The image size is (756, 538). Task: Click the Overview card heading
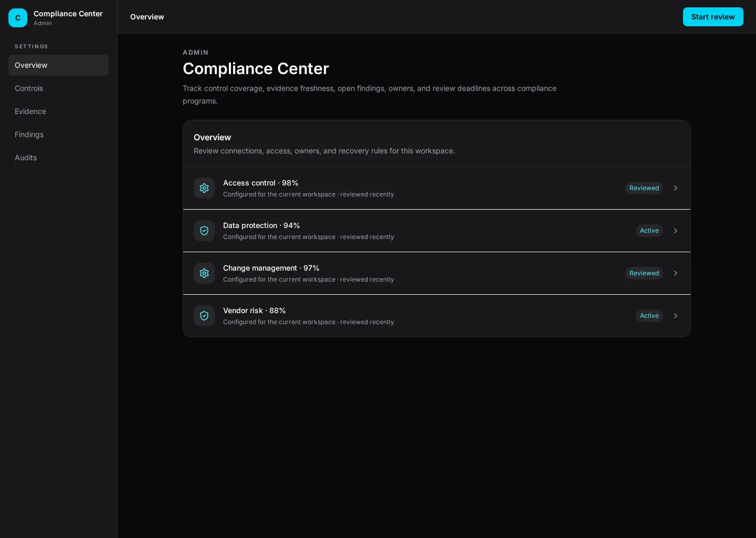[x=212, y=137]
